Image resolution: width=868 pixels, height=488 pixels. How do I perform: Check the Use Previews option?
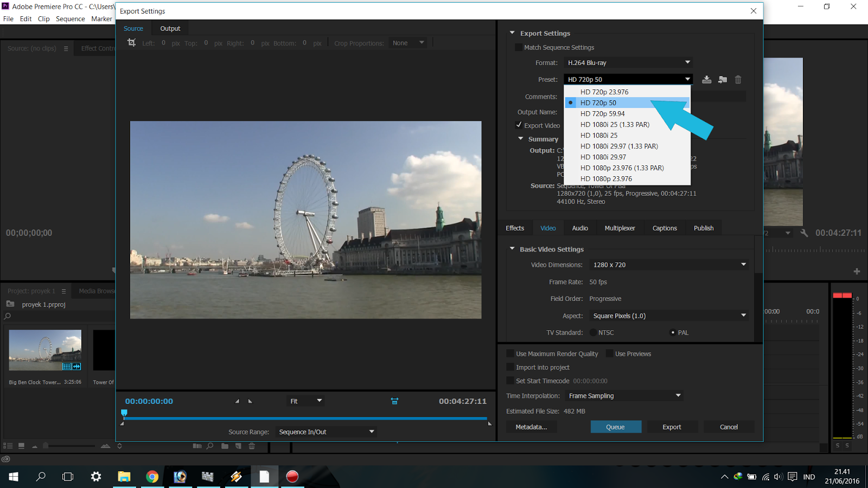(609, 354)
